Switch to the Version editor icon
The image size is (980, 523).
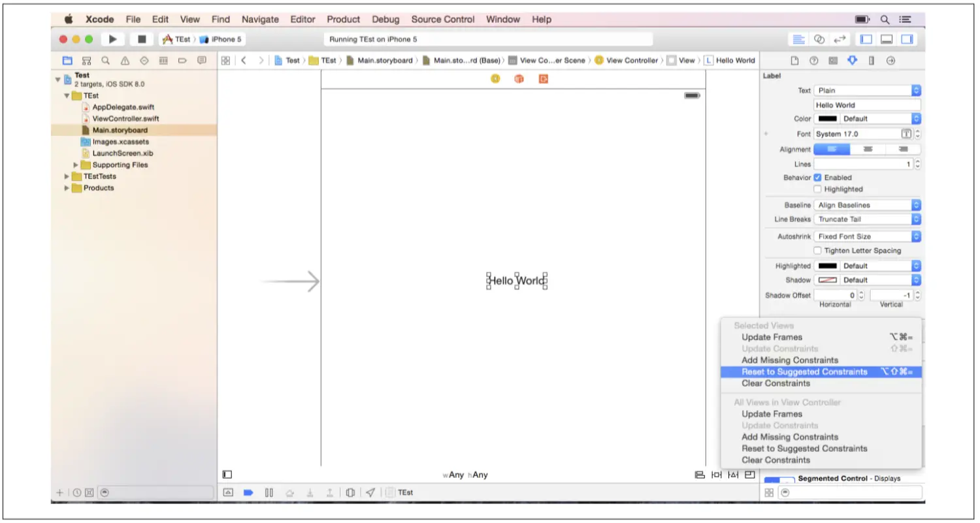[x=840, y=39]
